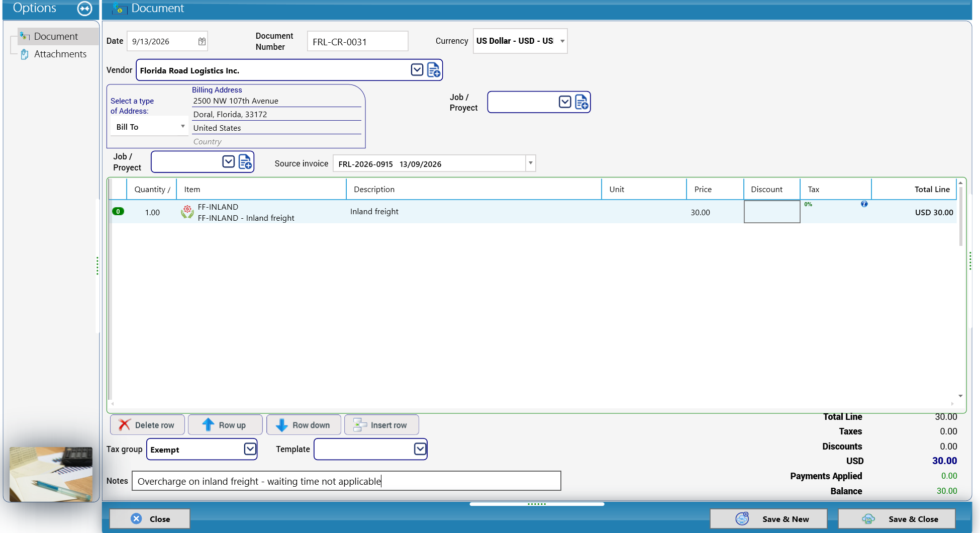Click the accounting thumbnail image in sidebar
Image resolution: width=980 pixels, height=533 pixels.
(51, 474)
